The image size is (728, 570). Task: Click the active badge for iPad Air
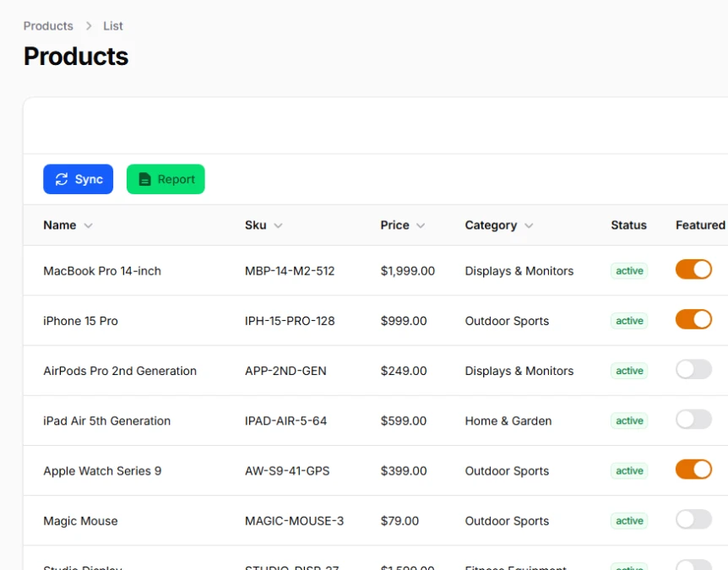629,421
